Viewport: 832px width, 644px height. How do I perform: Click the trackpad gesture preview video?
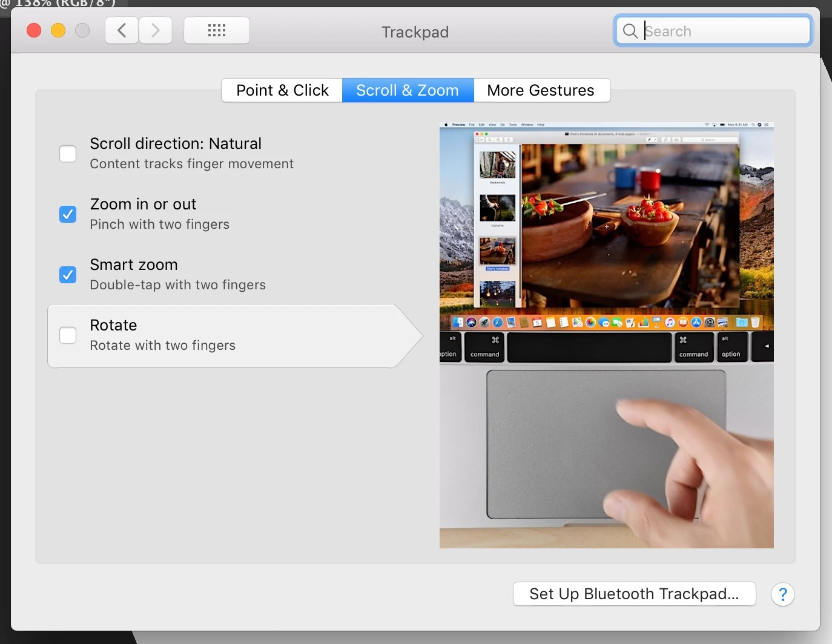pos(606,335)
